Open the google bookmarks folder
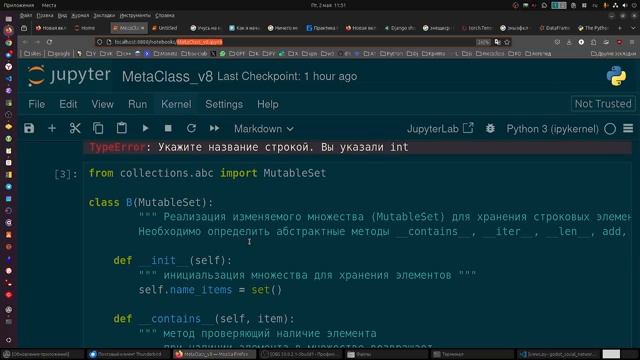 coord(59,53)
